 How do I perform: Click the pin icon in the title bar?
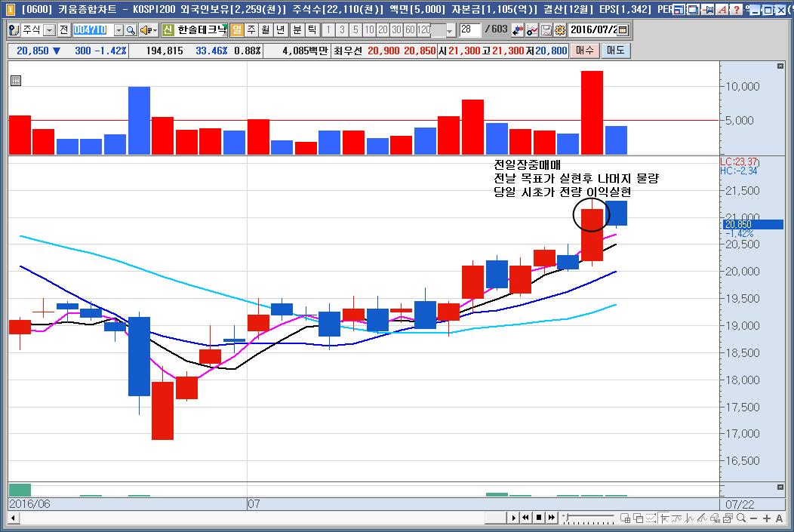coord(707,9)
